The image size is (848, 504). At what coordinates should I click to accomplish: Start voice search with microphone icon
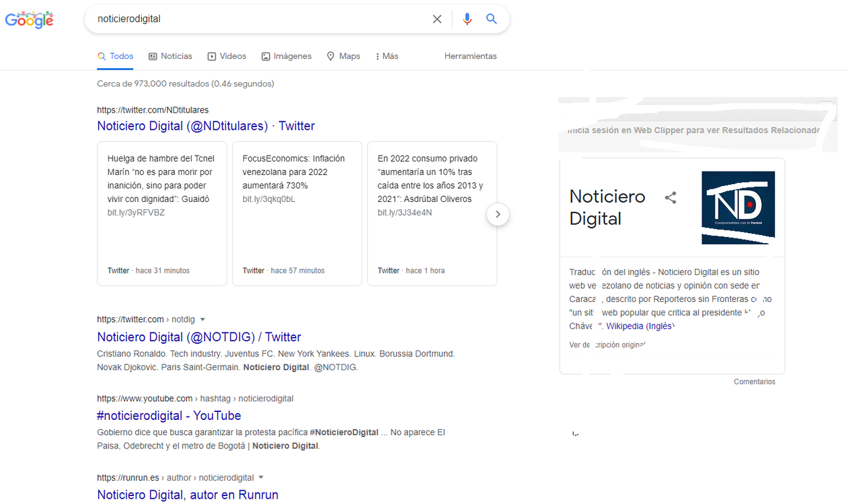pos(467,19)
